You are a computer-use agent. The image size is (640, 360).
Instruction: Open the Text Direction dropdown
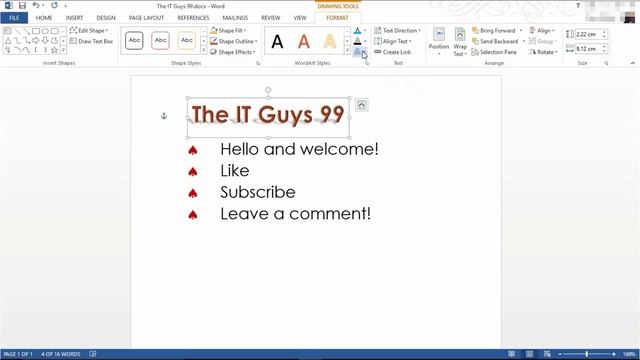point(397,31)
